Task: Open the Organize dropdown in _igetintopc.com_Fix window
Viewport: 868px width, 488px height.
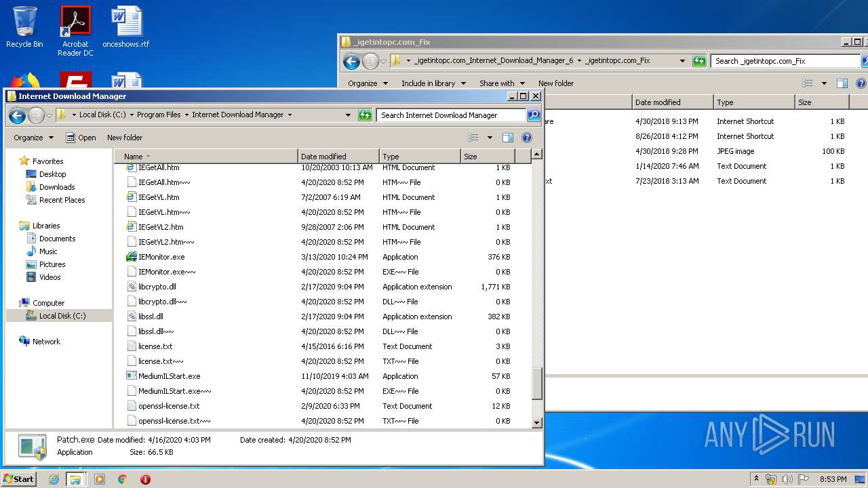Action: [x=368, y=83]
